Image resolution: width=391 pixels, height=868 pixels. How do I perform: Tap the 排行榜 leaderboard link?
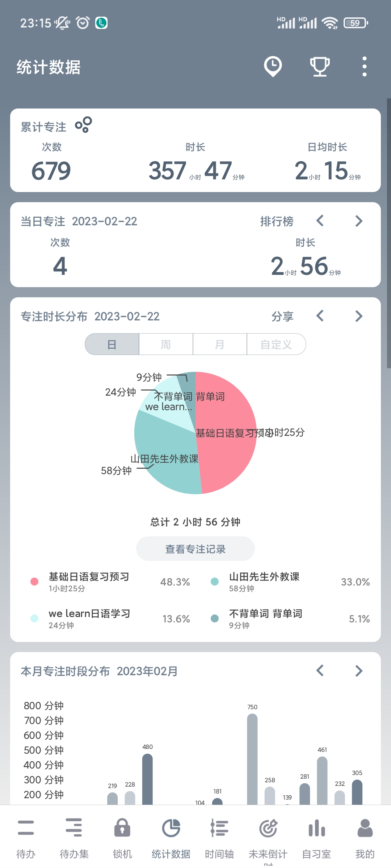pos(277,221)
